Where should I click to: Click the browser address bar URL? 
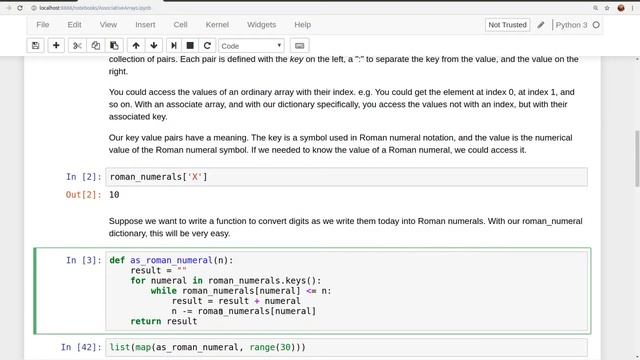(x=95, y=8)
